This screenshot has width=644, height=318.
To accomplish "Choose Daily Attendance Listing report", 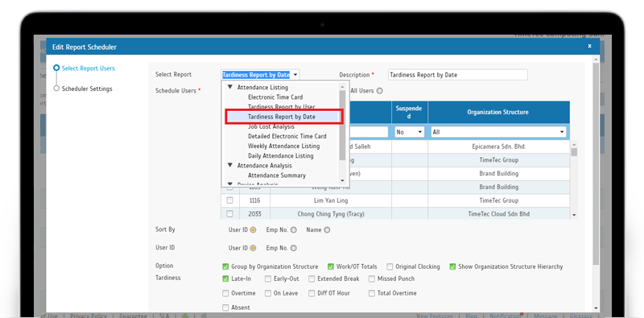I will (x=280, y=155).
